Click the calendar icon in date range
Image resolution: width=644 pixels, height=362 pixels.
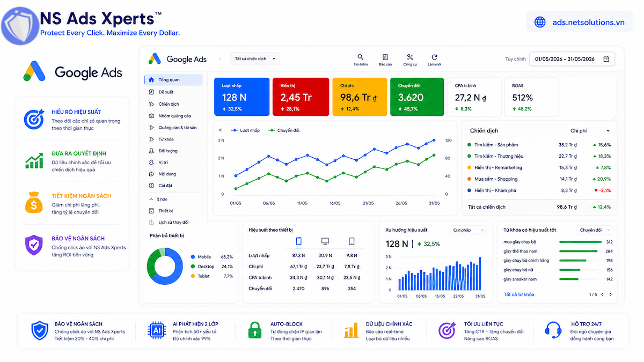606,59
